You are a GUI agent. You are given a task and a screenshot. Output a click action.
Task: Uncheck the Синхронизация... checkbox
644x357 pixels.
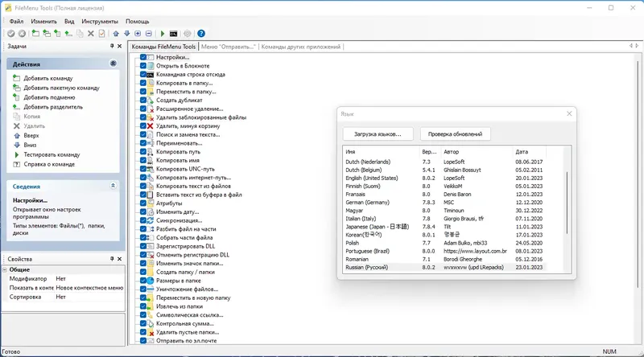tap(143, 220)
